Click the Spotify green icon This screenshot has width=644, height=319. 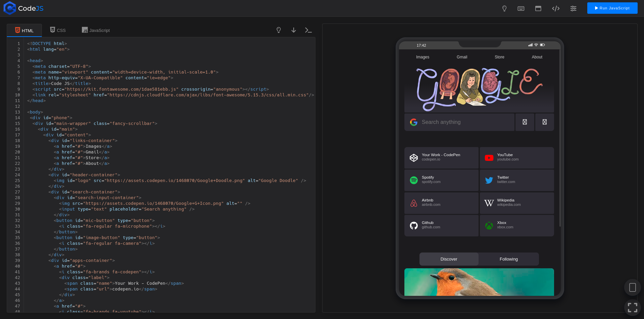(414, 180)
